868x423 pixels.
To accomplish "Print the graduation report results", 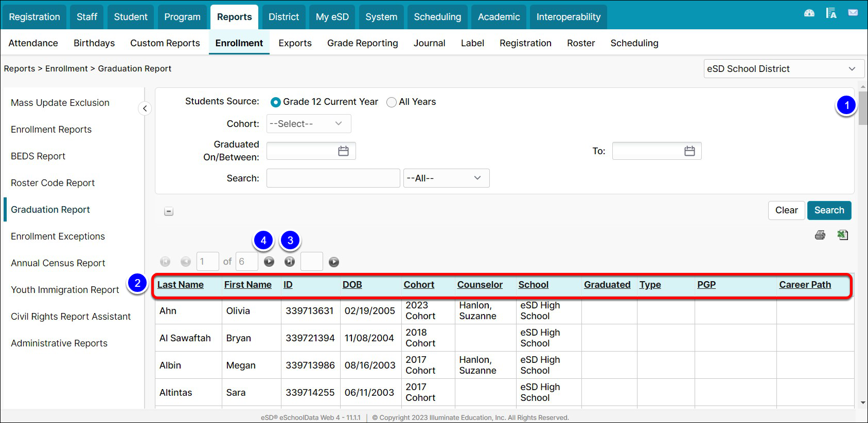I will [x=820, y=235].
